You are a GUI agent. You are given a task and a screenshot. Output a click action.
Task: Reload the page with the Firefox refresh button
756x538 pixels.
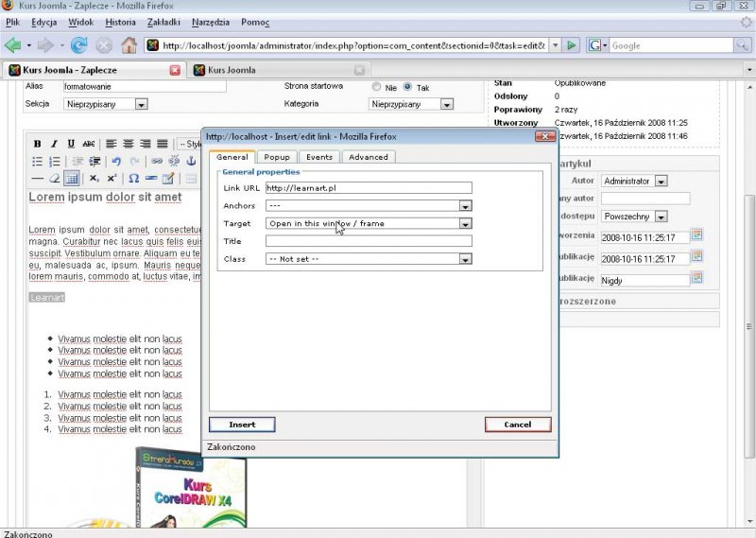click(79, 44)
